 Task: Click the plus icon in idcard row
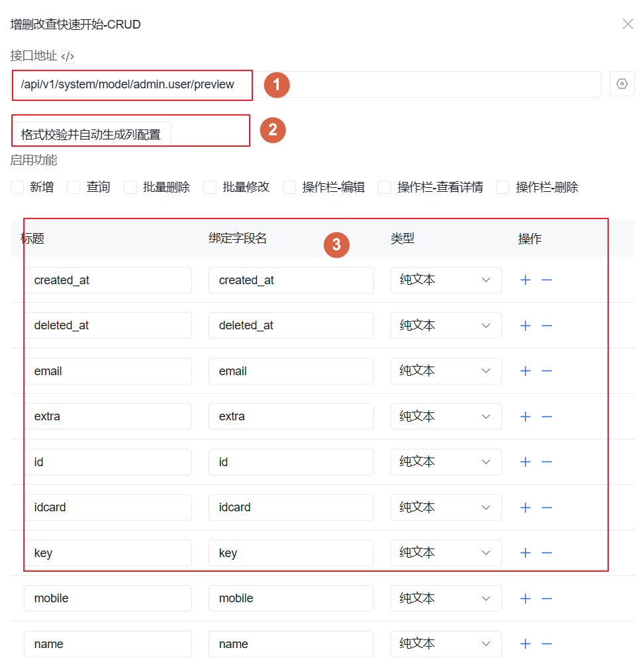[525, 507]
